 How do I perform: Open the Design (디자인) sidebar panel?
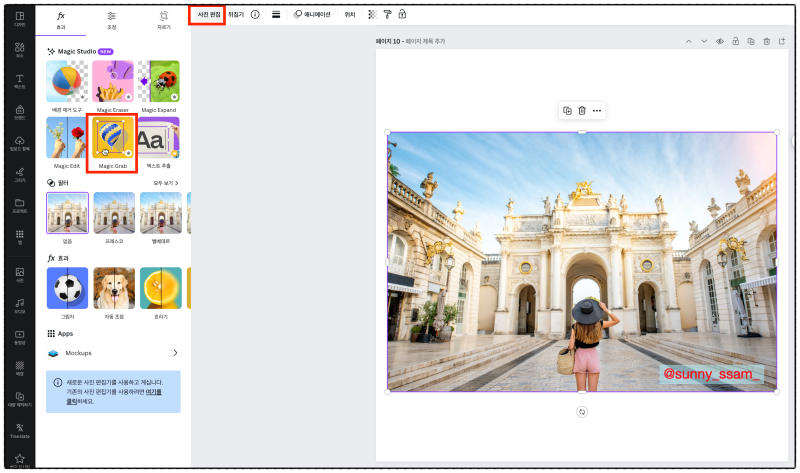(19, 19)
